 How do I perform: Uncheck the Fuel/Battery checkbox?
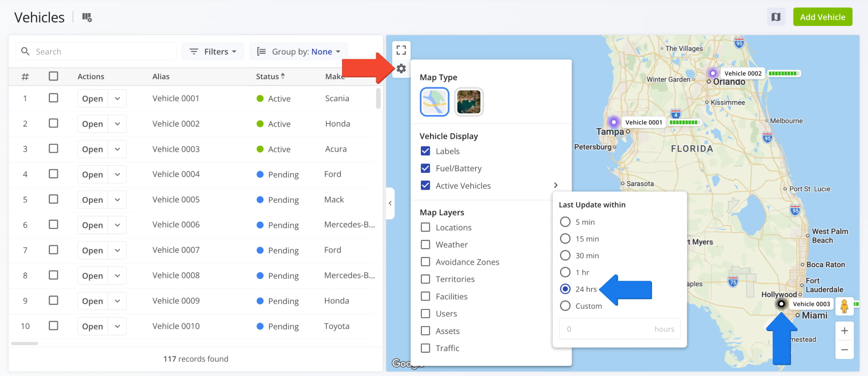coord(426,168)
